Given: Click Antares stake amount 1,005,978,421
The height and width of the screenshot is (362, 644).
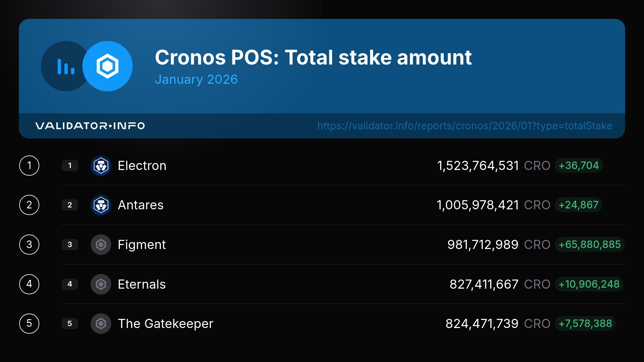Looking at the screenshot, I should 478,205.
